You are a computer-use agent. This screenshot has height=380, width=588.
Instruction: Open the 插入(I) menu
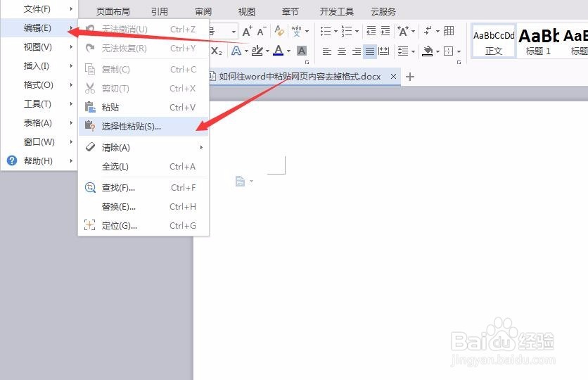coord(39,66)
